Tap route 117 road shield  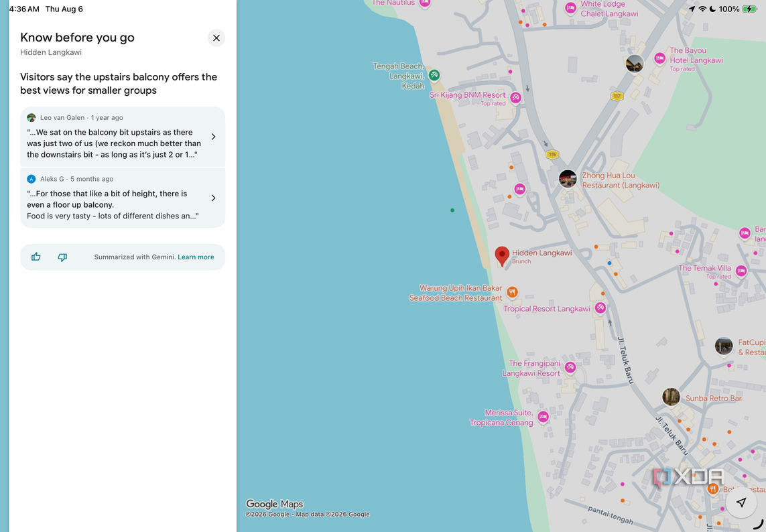617,96
